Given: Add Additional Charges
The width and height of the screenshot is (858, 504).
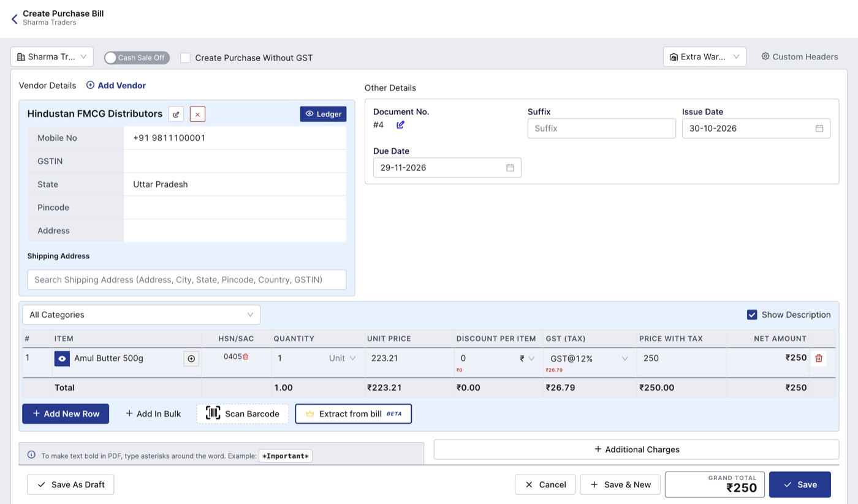Looking at the screenshot, I should [x=636, y=449].
